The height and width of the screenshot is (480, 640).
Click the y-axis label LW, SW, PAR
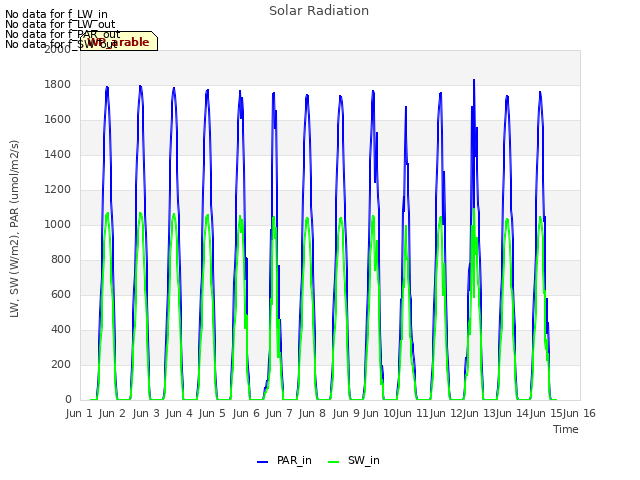click(14, 229)
